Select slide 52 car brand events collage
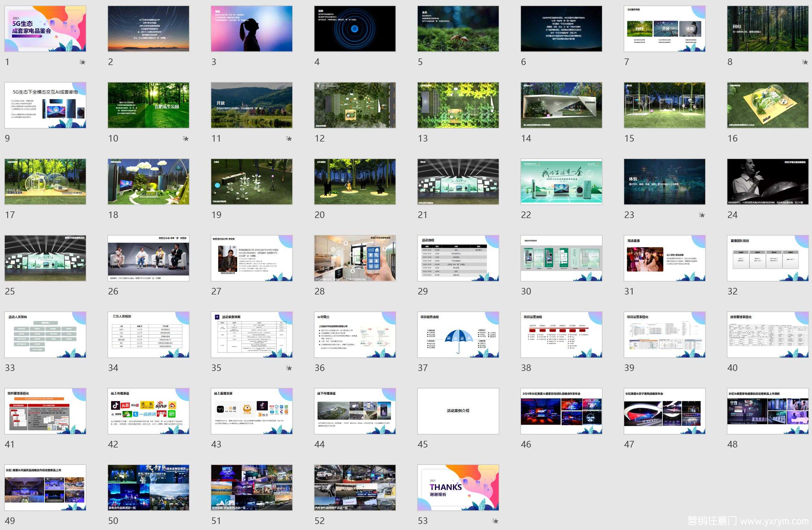Viewport: 812px width, 530px height. (x=355, y=487)
